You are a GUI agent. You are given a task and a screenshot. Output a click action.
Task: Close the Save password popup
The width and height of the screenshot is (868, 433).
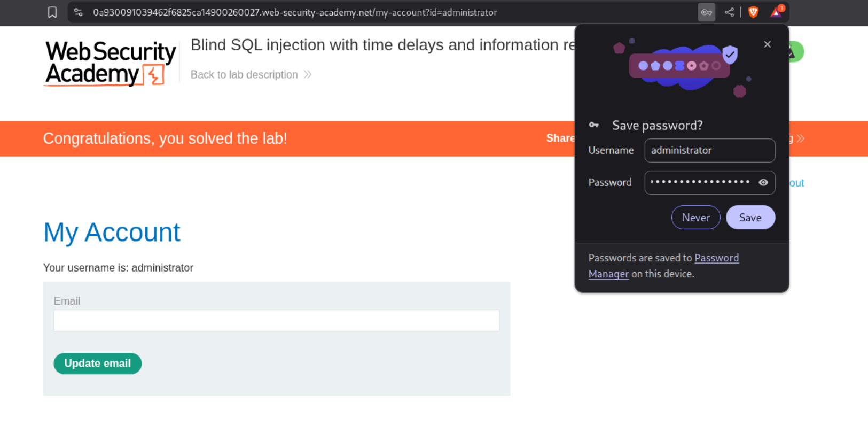(x=767, y=44)
